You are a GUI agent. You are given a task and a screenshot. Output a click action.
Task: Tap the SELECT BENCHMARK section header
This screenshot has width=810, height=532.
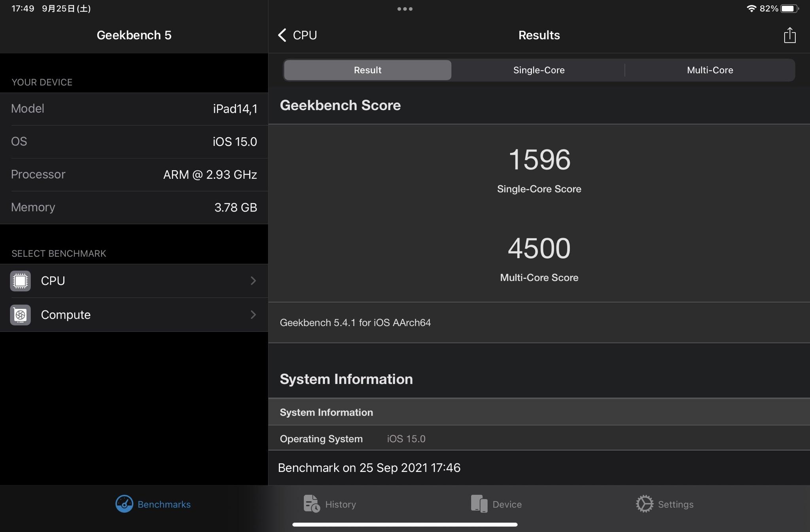[x=59, y=254]
